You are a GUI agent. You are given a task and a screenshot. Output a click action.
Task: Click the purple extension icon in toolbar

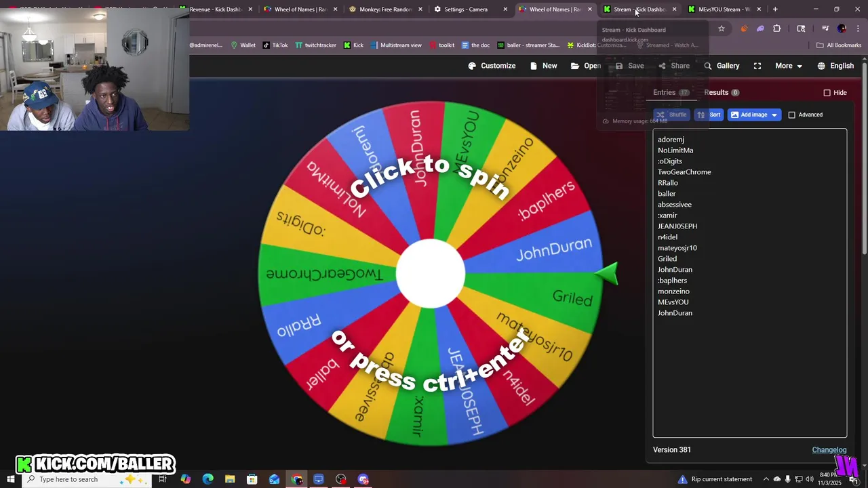point(760,28)
